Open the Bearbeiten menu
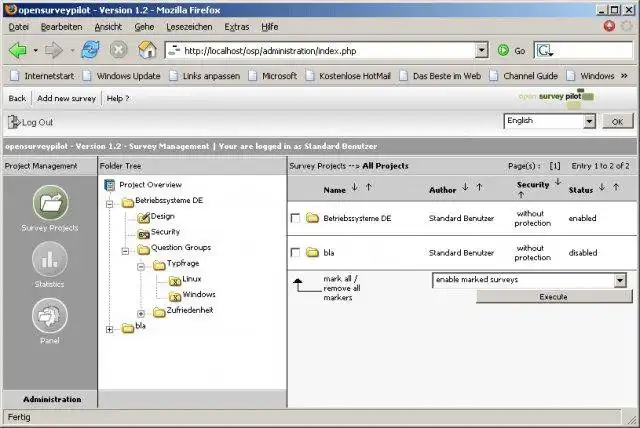 62,27
